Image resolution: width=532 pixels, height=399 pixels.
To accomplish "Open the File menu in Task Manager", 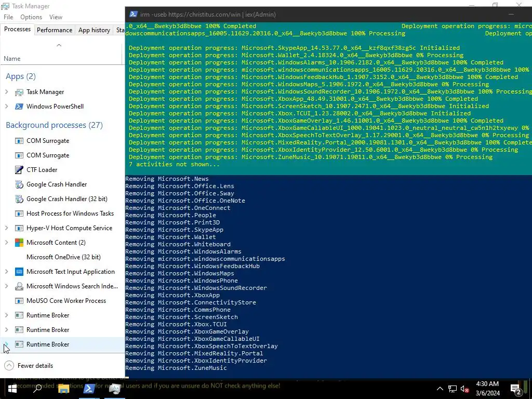I will (8, 17).
